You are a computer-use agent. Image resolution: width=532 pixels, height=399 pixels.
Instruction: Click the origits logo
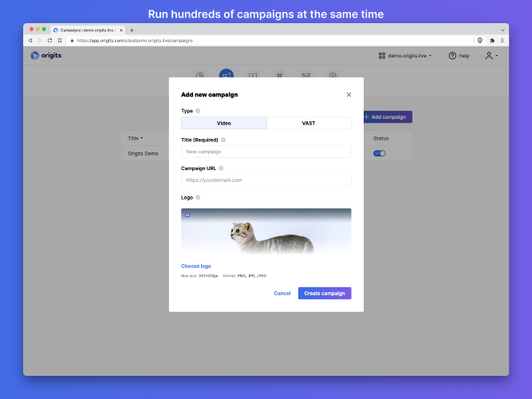[45, 55]
